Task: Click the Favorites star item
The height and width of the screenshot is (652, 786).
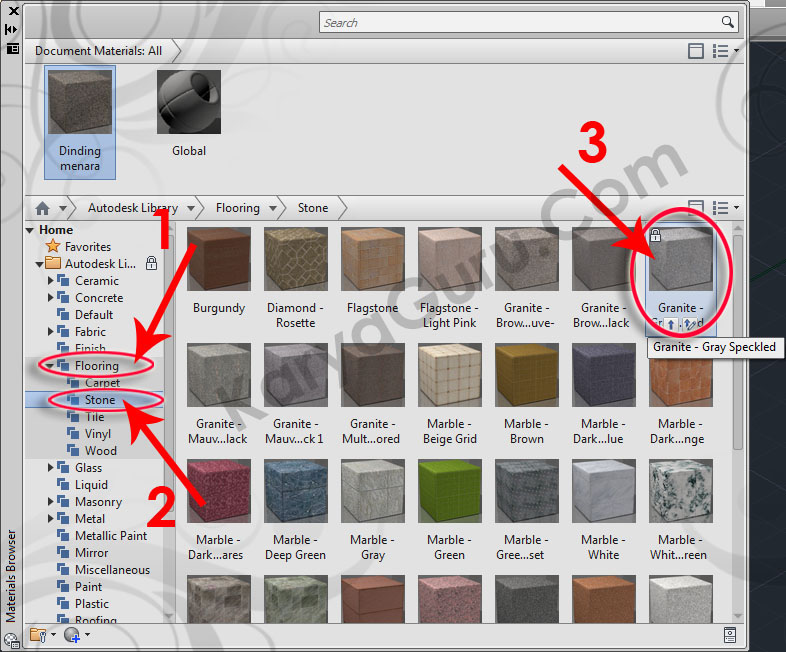Action: (x=87, y=247)
